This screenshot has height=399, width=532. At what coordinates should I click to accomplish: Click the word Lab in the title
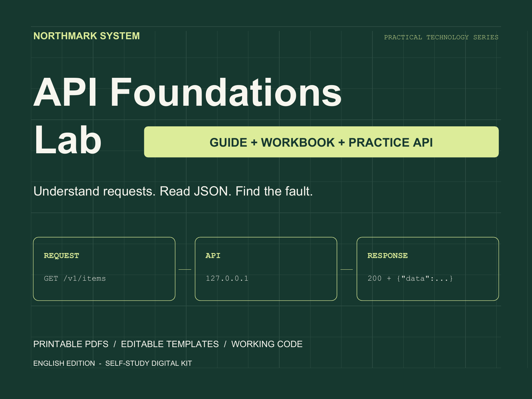pos(67,140)
